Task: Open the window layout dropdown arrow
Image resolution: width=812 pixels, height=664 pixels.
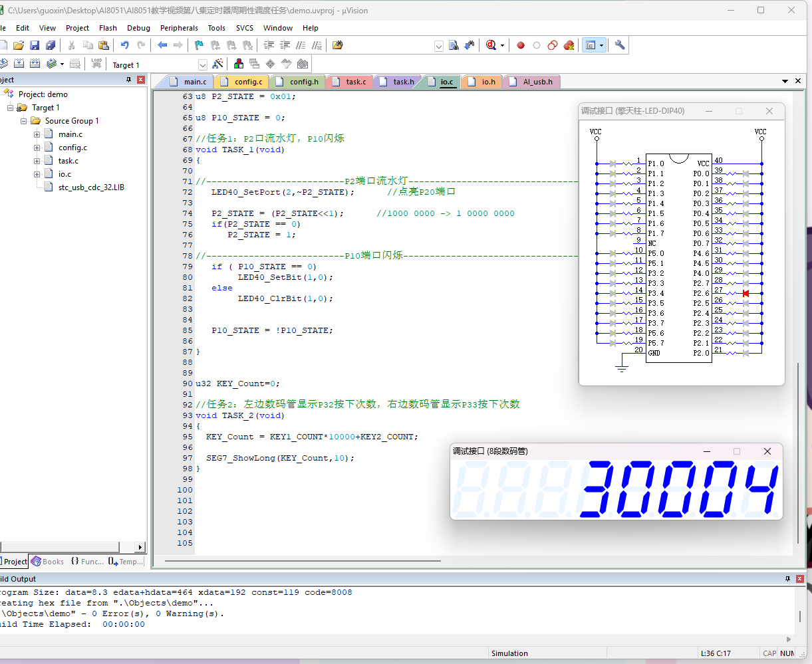Action: 602,45
